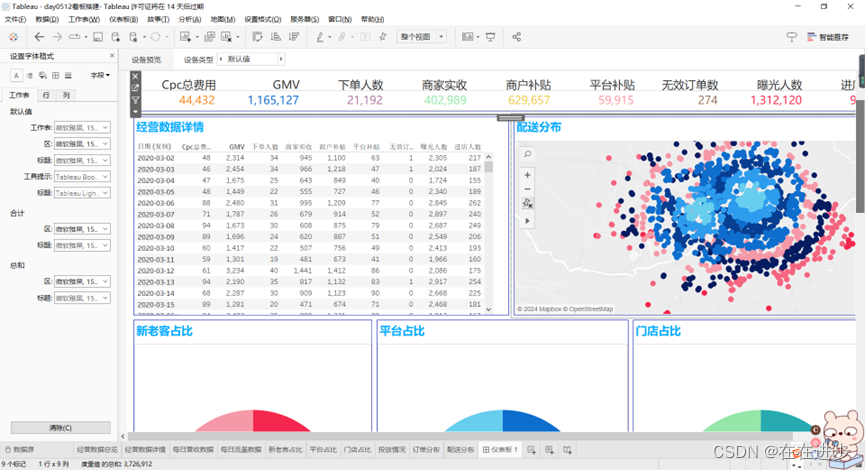This screenshot has width=865, height=470.
Task: Click the table's scroll down arrow
Action: tap(488, 309)
